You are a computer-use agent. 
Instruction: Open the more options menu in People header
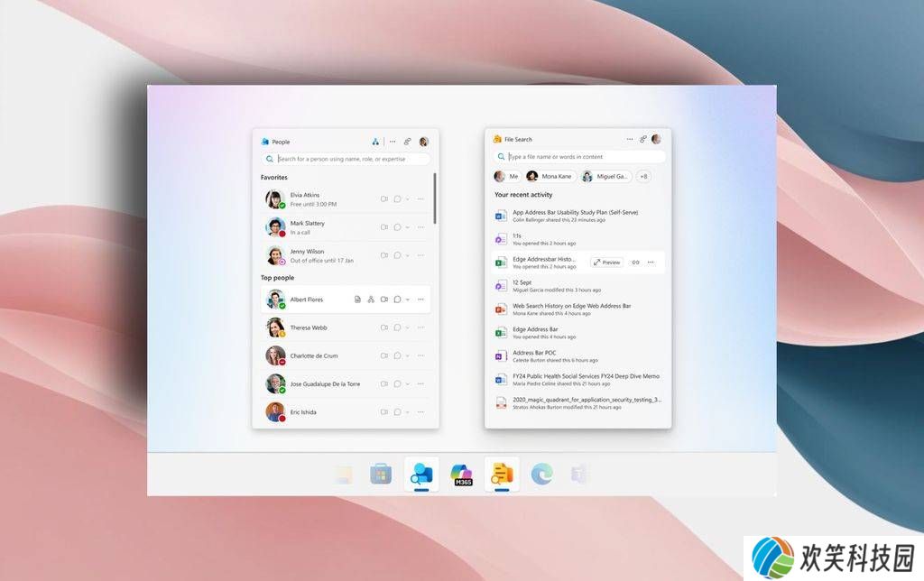[x=393, y=142]
